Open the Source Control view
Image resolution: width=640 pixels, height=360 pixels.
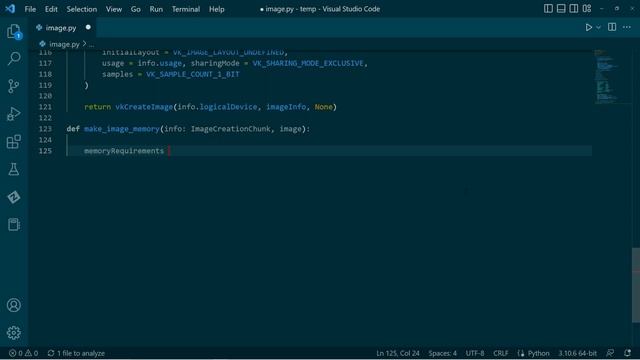[14, 86]
